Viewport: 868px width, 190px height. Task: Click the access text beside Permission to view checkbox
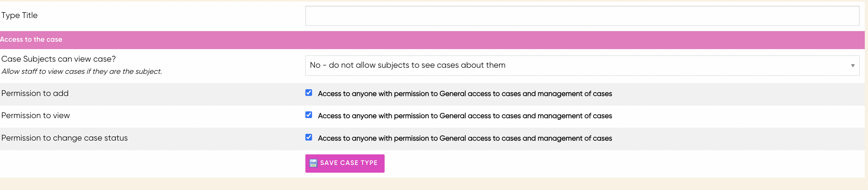tap(465, 116)
